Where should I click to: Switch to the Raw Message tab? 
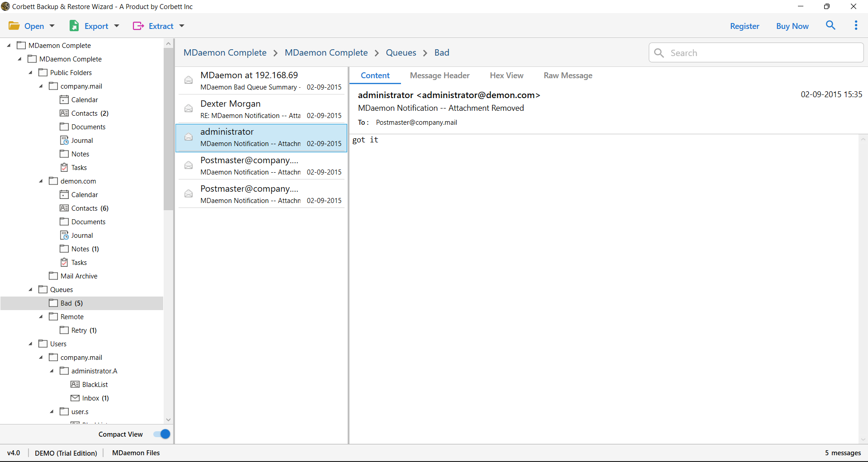click(568, 75)
